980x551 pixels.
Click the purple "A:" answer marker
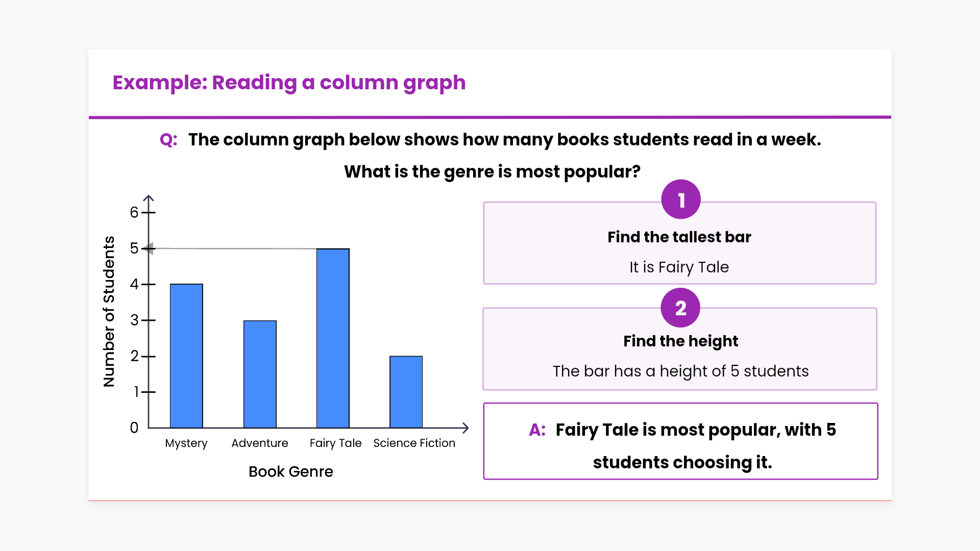(x=537, y=430)
